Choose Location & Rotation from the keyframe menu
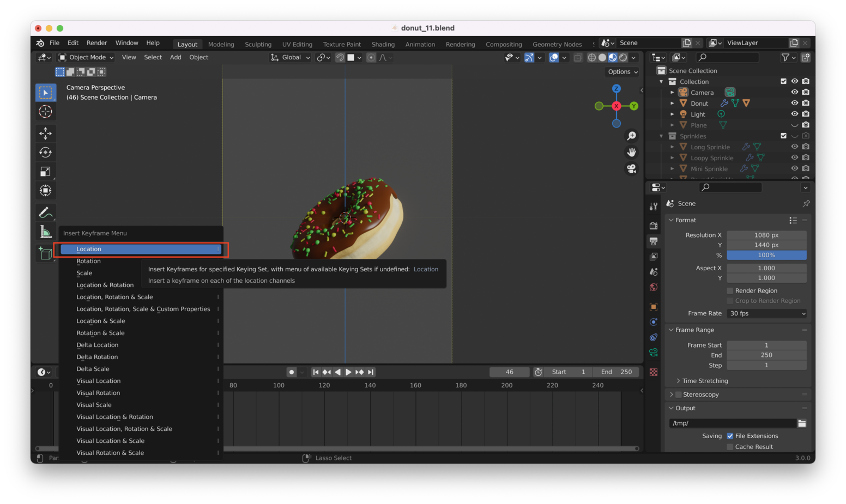Image resolution: width=846 pixels, height=504 pixels. (x=105, y=284)
